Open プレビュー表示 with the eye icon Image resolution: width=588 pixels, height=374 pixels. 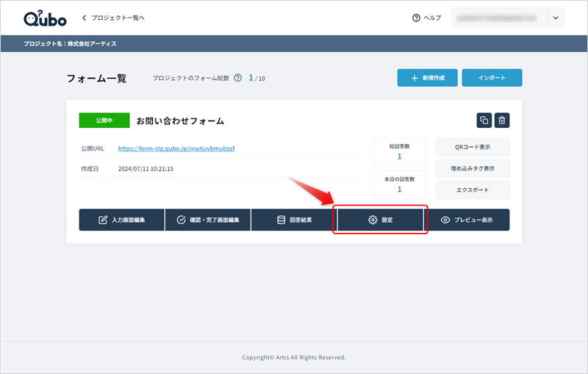467,220
